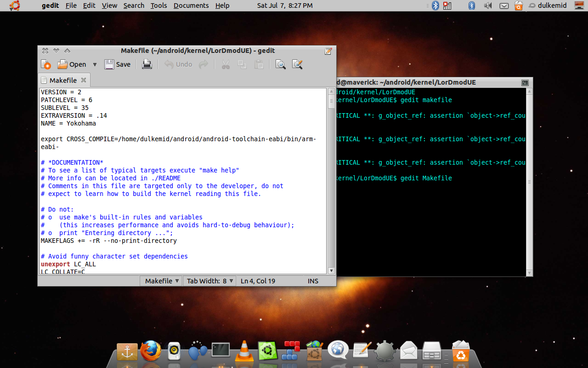Click the Open button in toolbar
The width and height of the screenshot is (588, 368).
point(72,64)
